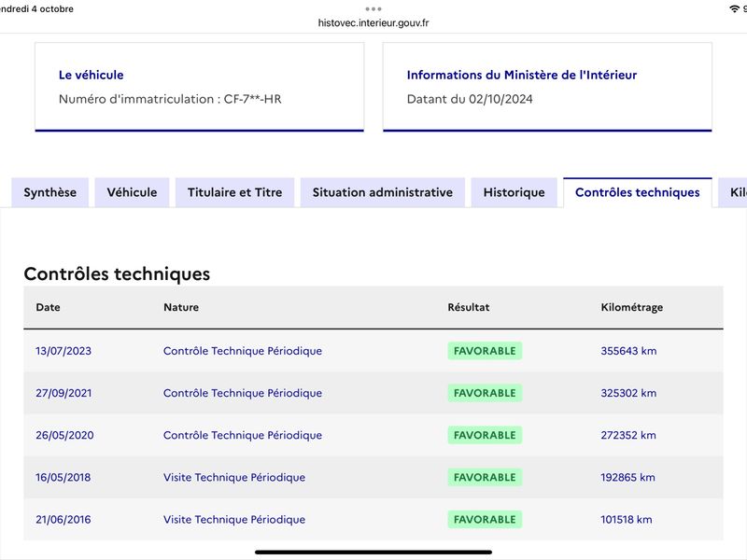Open the partially visible Kilométrage tab

(733, 192)
